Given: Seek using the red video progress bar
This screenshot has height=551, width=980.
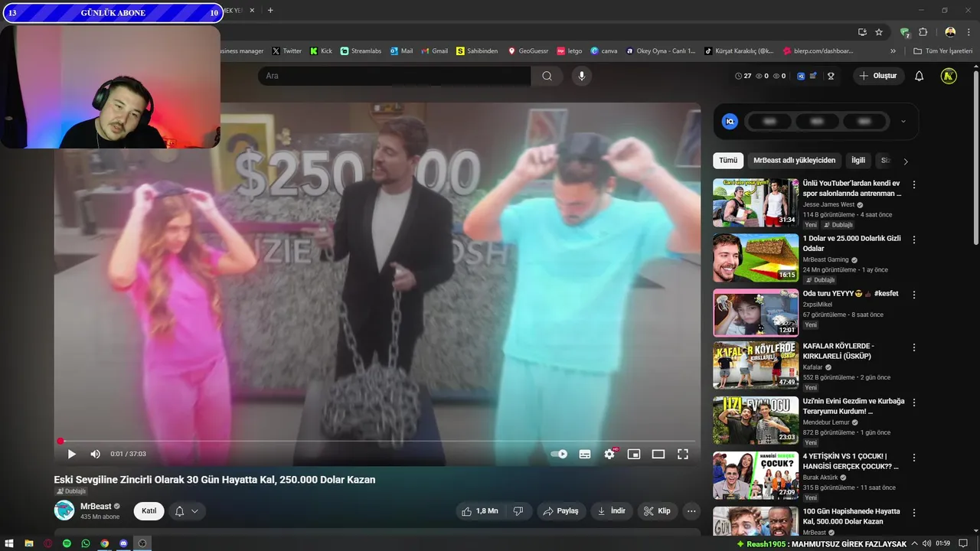Looking at the screenshot, I should [x=377, y=441].
